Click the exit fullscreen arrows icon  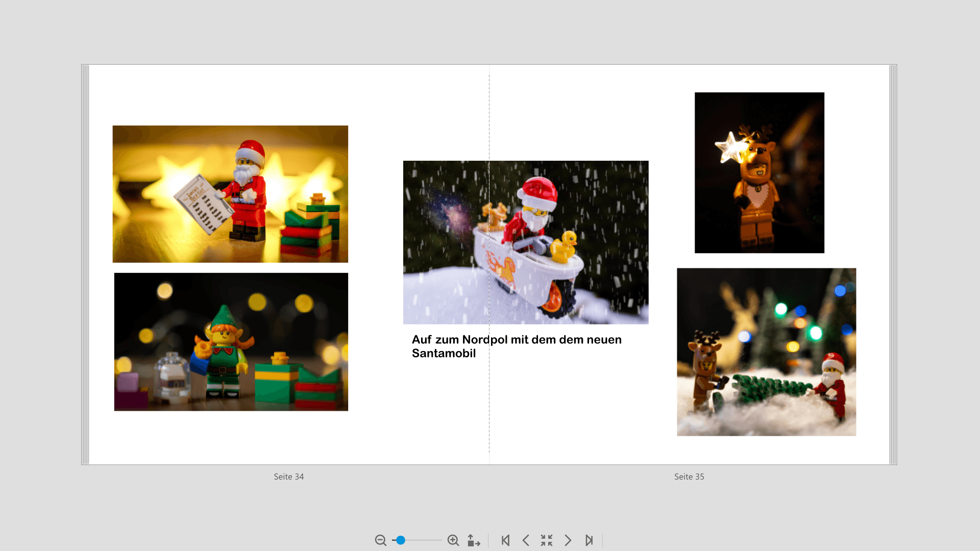click(547, 540)
